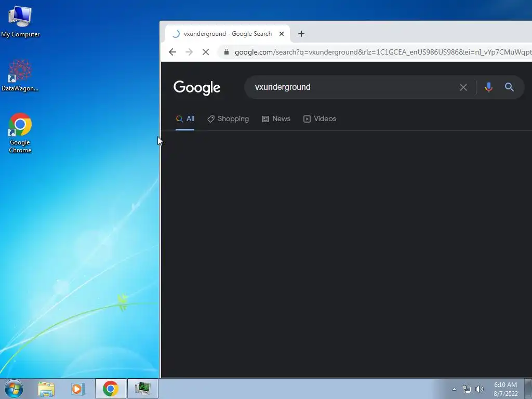Open a new Chrome tab
Viewport: 532px width, 399px height.
(x=301, y=34)
